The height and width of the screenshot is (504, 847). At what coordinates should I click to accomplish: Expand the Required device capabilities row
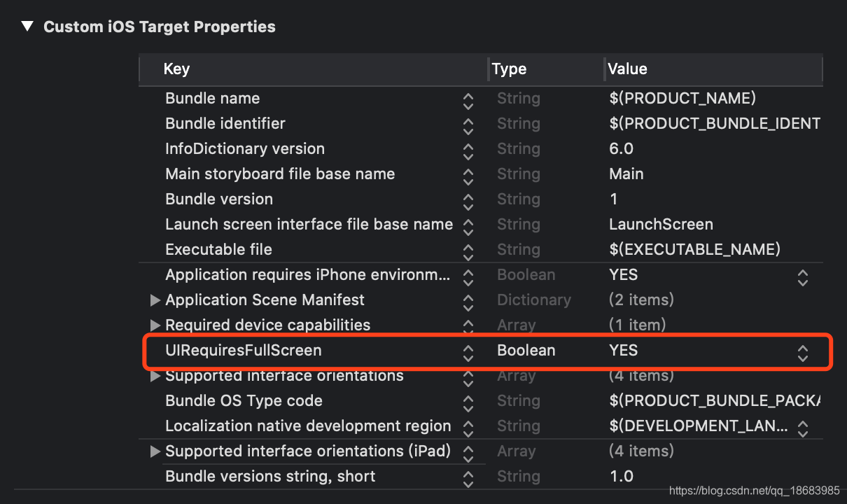tap(155, 325)
